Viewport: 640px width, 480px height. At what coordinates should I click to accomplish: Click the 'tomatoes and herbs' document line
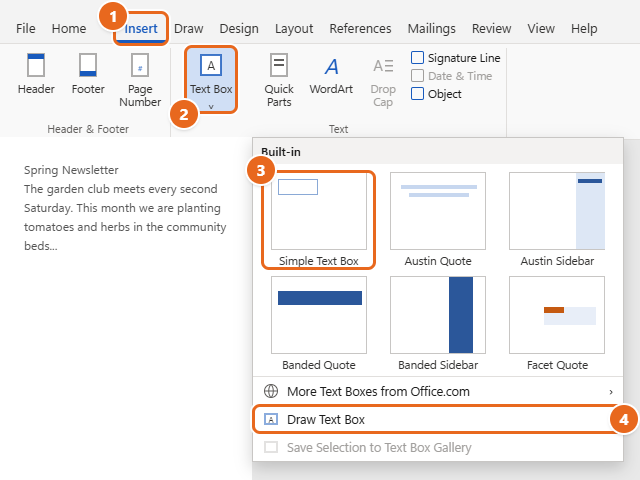pyautogui.click(x=125, y=227)
